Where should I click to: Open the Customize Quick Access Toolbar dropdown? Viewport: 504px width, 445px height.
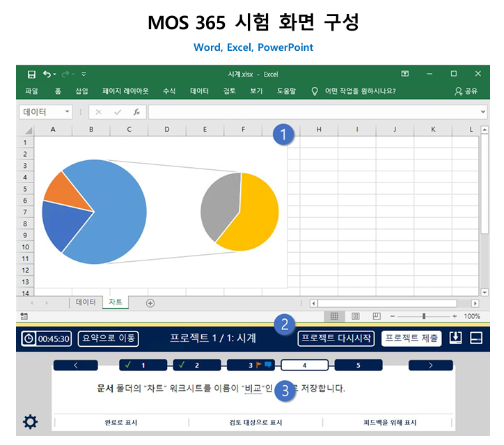pyautogui.click(x=84, y=75)
